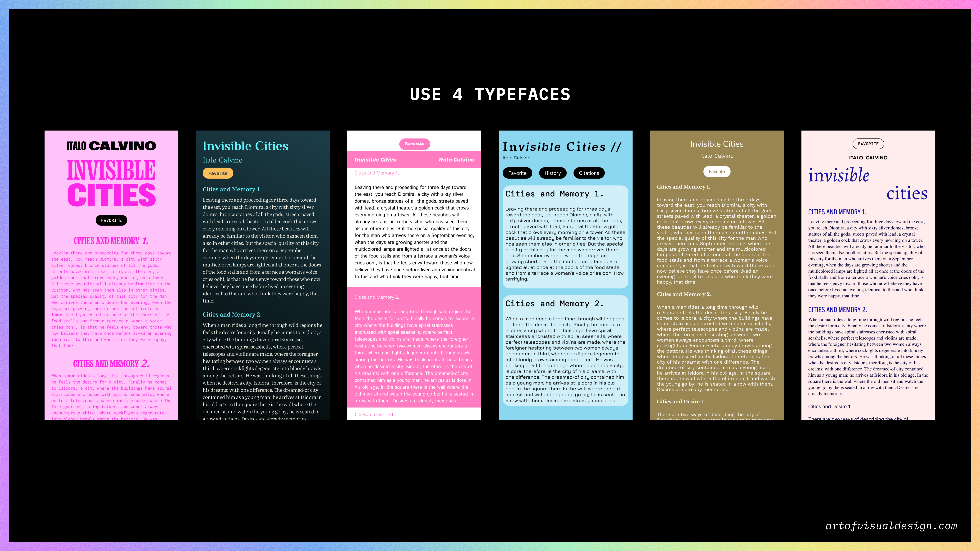Click 'Cities and Memory 2.' label in pink section
This screenshot has height=551, width=980.
[x=377, y=297]
